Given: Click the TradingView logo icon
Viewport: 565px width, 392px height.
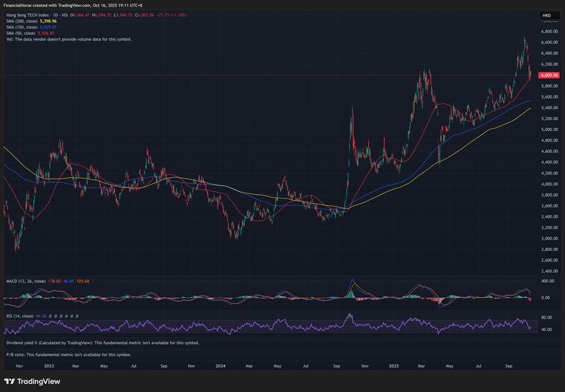Looking at the screenshot, I should (x=9, y=381).
